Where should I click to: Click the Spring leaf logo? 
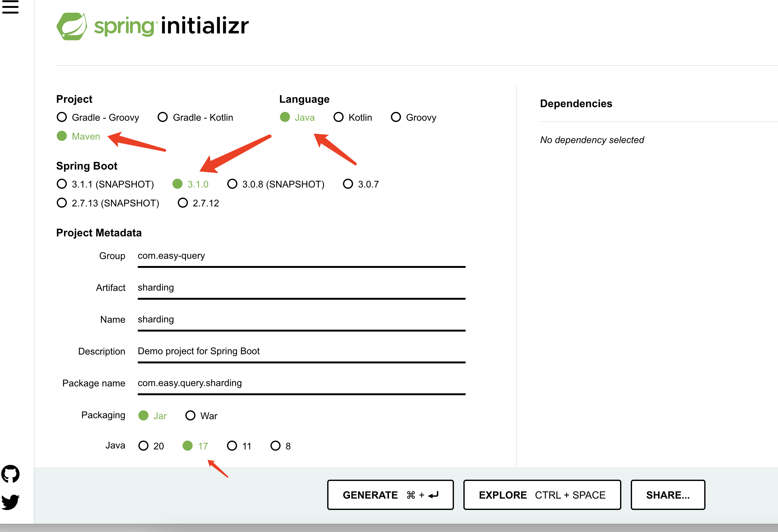[x=72, y=26]
